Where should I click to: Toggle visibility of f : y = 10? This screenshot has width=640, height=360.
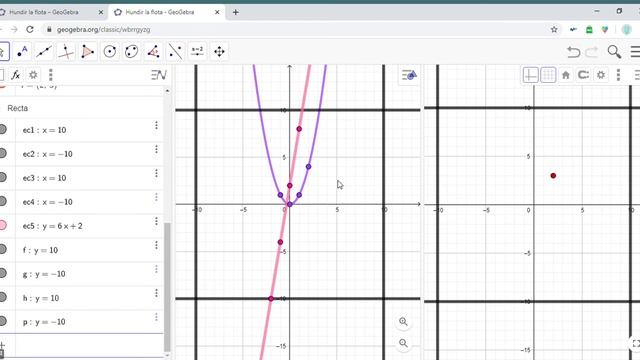click(3, 249)
